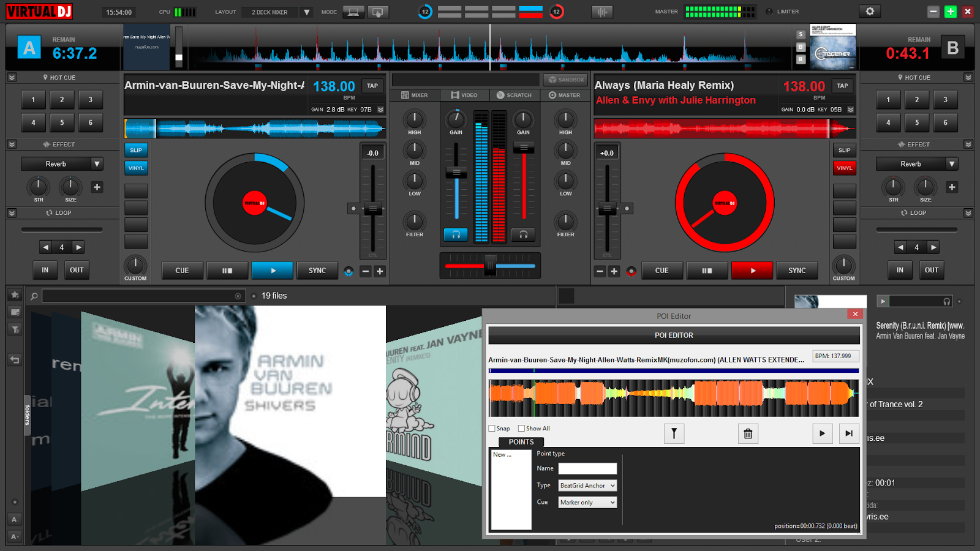This screenshot has height=551, width=980.
Task: Click the favorite folder star icon in sidebar
Action: coord(14,294)
